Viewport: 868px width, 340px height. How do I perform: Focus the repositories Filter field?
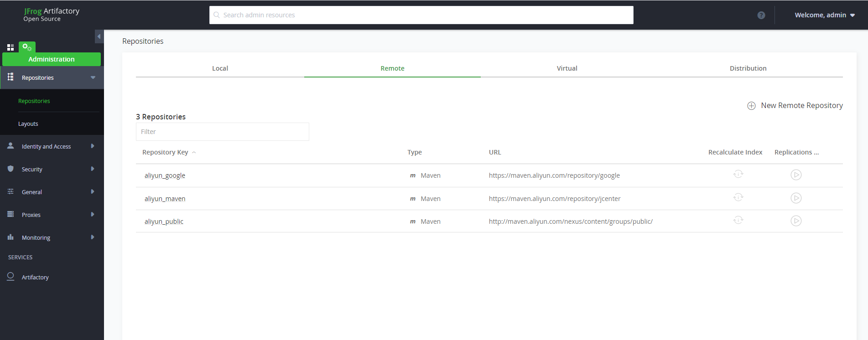click(x=222, y=132)
